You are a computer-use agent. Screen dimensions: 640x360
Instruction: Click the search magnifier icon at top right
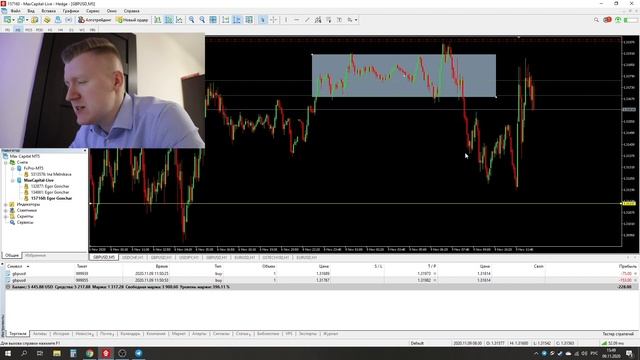[596, 20]
